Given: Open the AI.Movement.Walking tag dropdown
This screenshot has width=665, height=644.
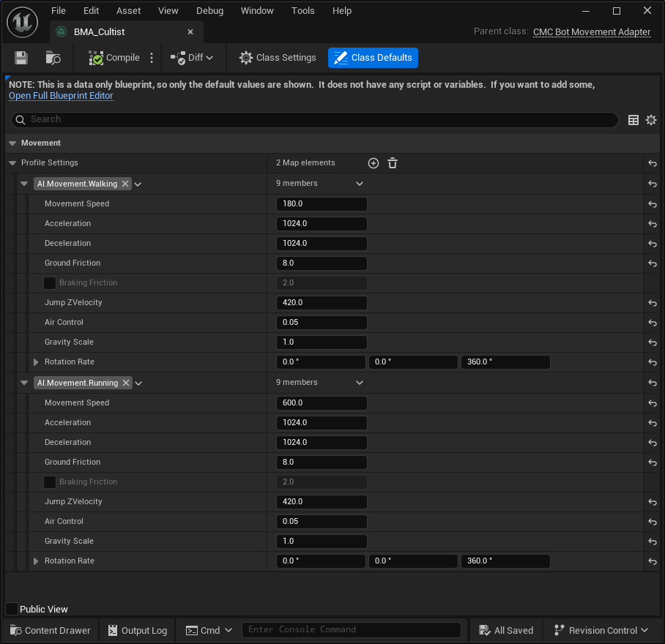Looking at the screenshot, I should 137,184.
